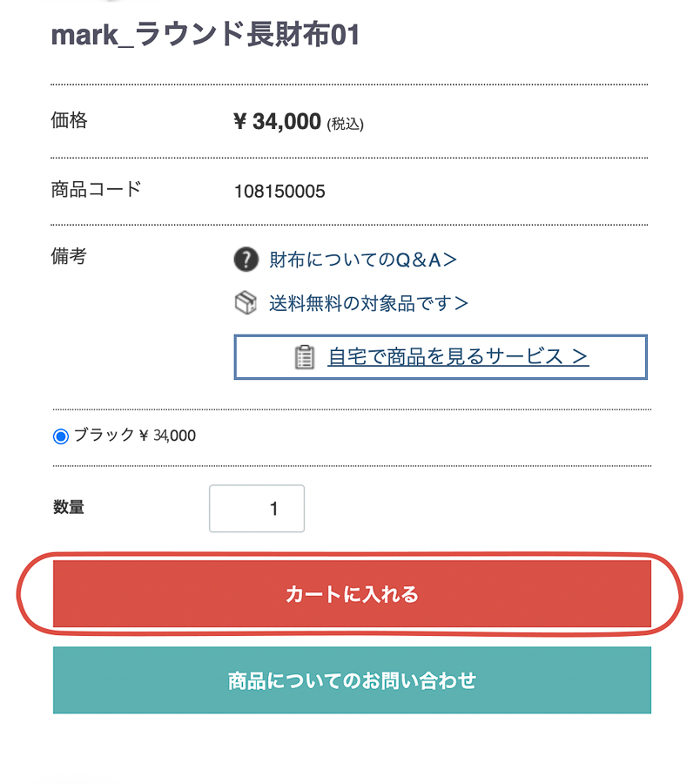
Task: Click the 備考 row label
Action: [70, 257]
